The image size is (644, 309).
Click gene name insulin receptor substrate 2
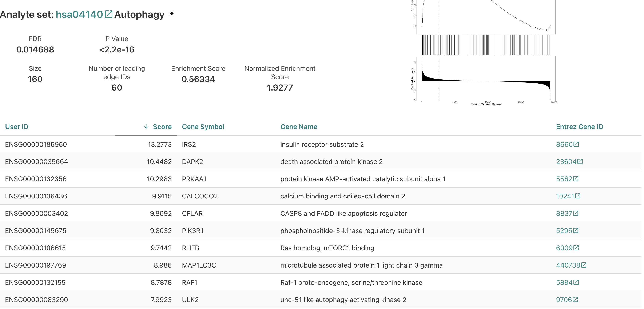[322, 144]
